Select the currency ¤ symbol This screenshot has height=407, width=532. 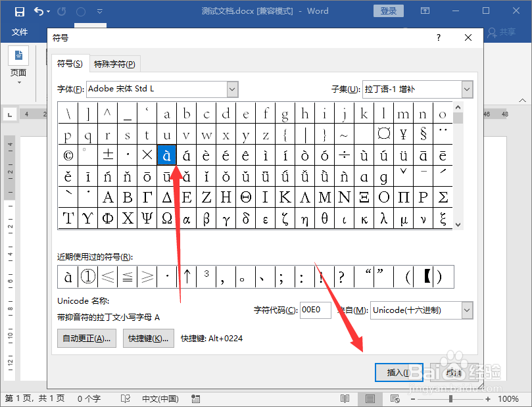[384, 134]
